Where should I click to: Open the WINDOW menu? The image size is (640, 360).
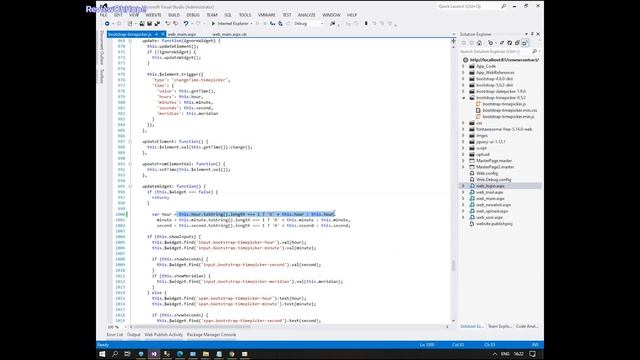[331, 15]
